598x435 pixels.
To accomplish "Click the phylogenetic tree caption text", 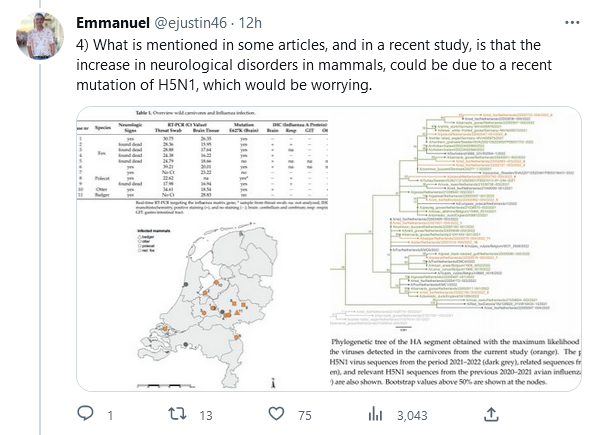I will pos(455,361).
